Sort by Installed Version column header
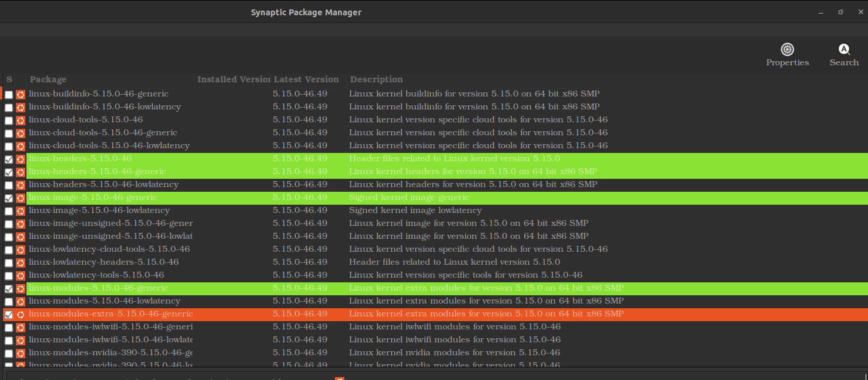This screenshot has height=380, width=868. [x=232, y=79]
